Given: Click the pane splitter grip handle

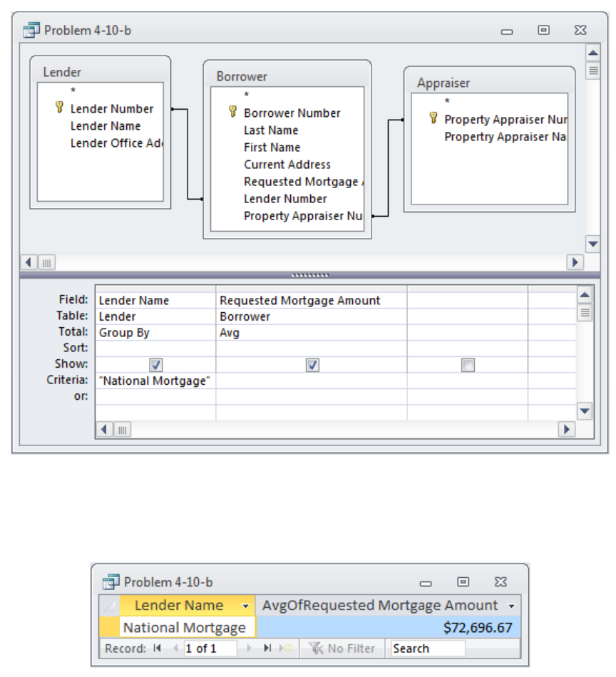Looking at the screenshot, I should pyautogui.click(x=310, y=275).
